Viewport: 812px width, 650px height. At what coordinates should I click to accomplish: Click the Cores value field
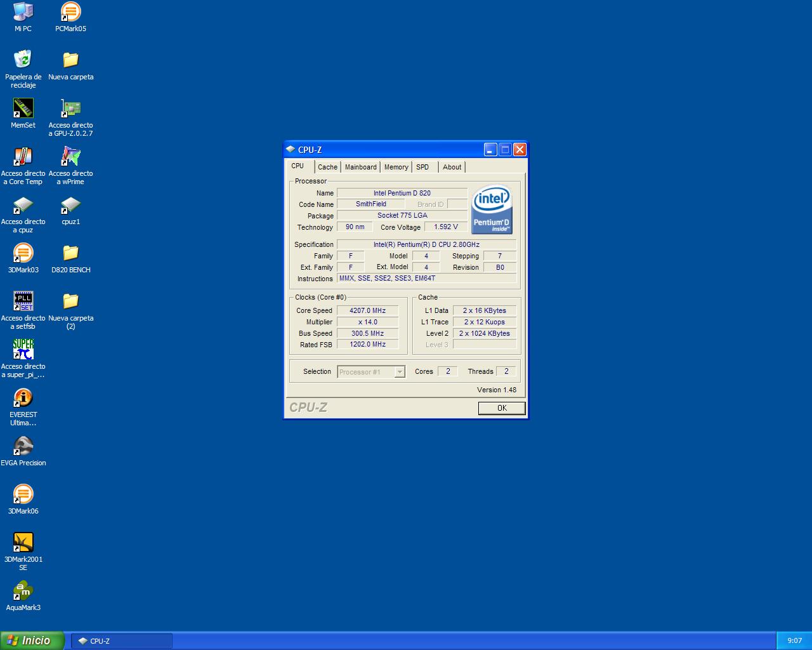pos(448,371)
